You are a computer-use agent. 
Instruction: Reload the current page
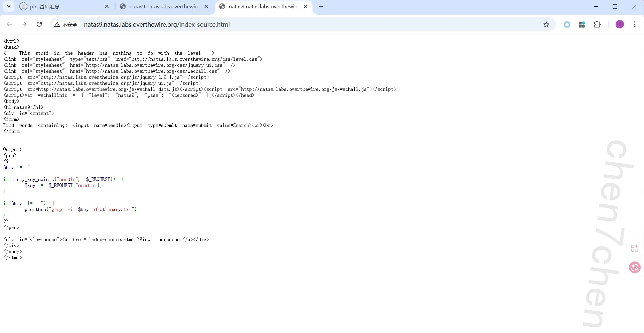(39, 24)
